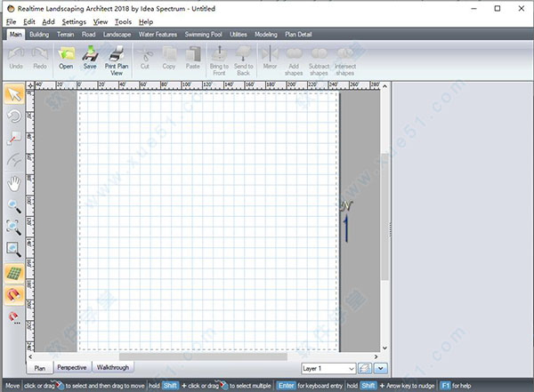The width and height of the screenshot is (534, 392).
Task: Toggle the magnet snap button
Action: click(14, 294)
